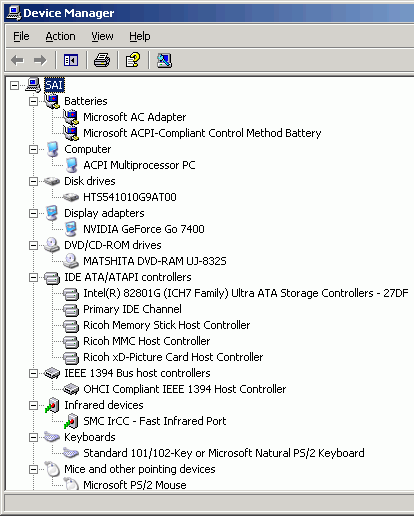Select SMC IrCC - Fast Infrared Port
Screen dimensions: 414x516
pyautogui.click(x=155, y=421)
